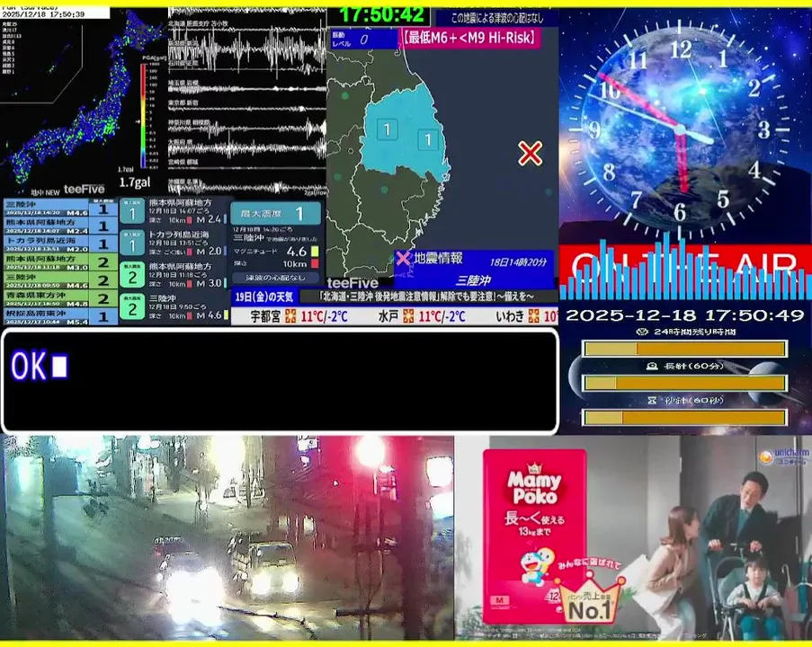Click the sun icon next to 水戸

(x=408, y=315)
